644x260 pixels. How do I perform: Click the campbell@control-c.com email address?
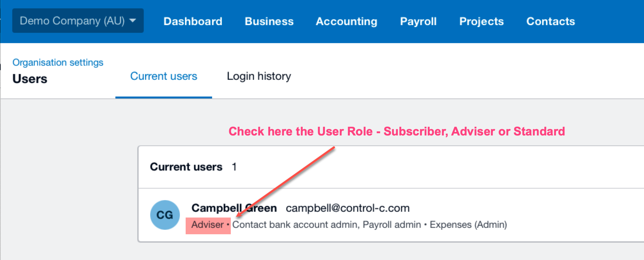[348, 208]
